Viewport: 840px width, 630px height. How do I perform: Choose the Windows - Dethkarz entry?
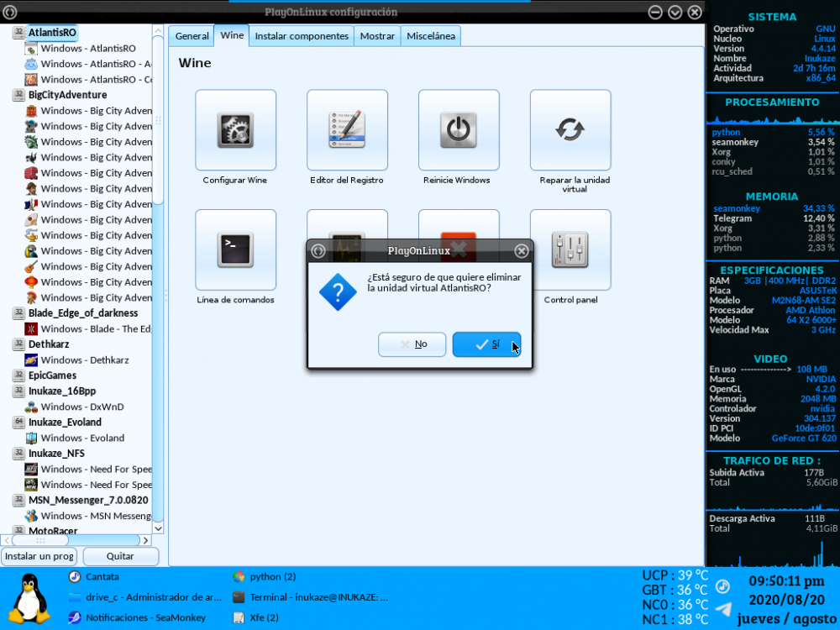coord(85,360)
